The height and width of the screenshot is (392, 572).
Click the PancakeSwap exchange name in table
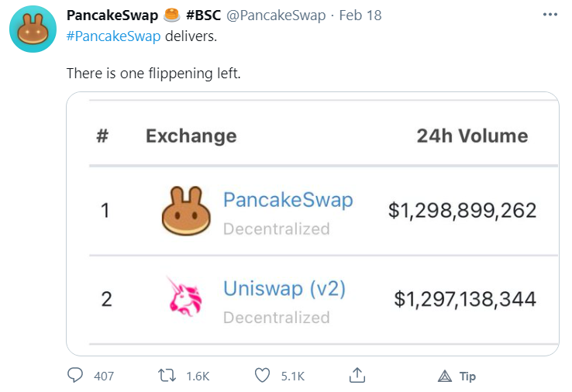[288, 200]
